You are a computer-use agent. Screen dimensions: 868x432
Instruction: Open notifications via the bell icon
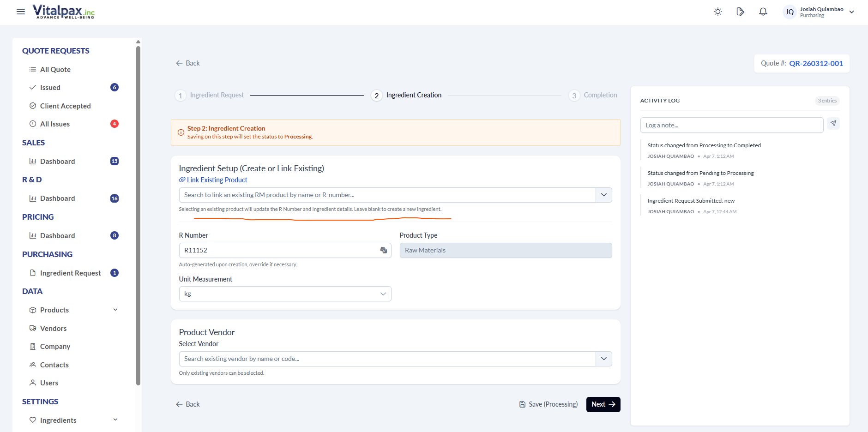(763, 12)
